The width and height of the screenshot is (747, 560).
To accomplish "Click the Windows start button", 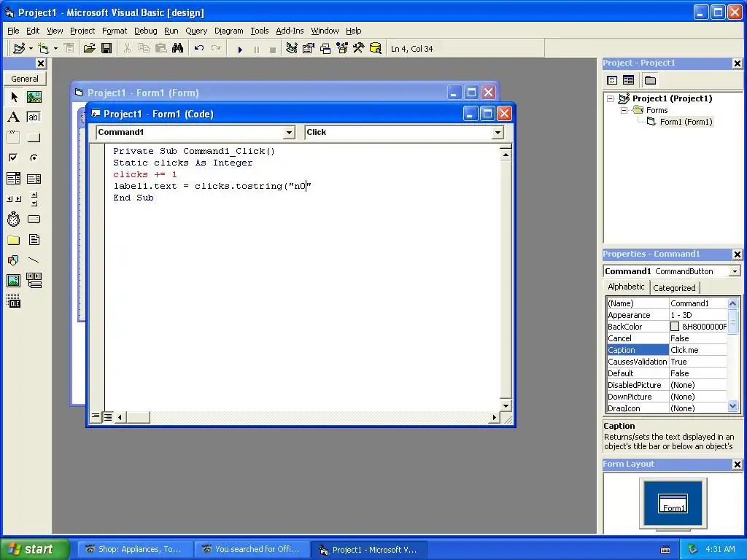I will point(34,549).
